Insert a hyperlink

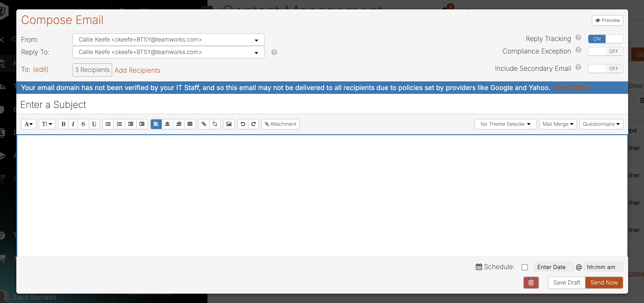point(204,124)
